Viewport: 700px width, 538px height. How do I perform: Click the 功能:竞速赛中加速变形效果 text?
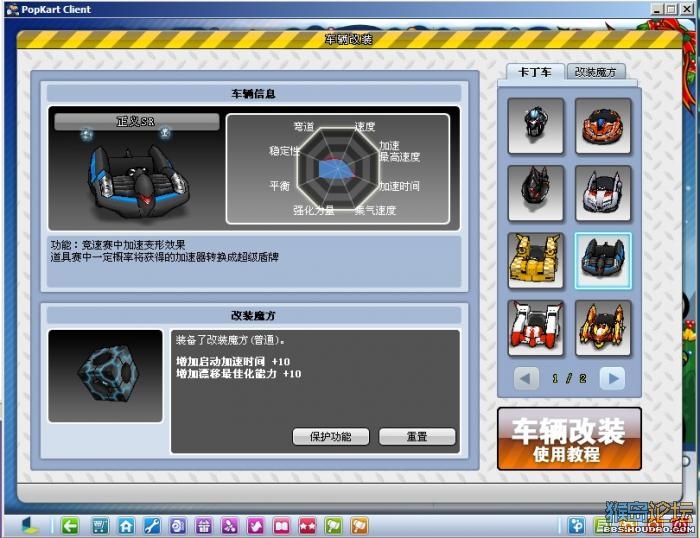[x=118, y=245]
